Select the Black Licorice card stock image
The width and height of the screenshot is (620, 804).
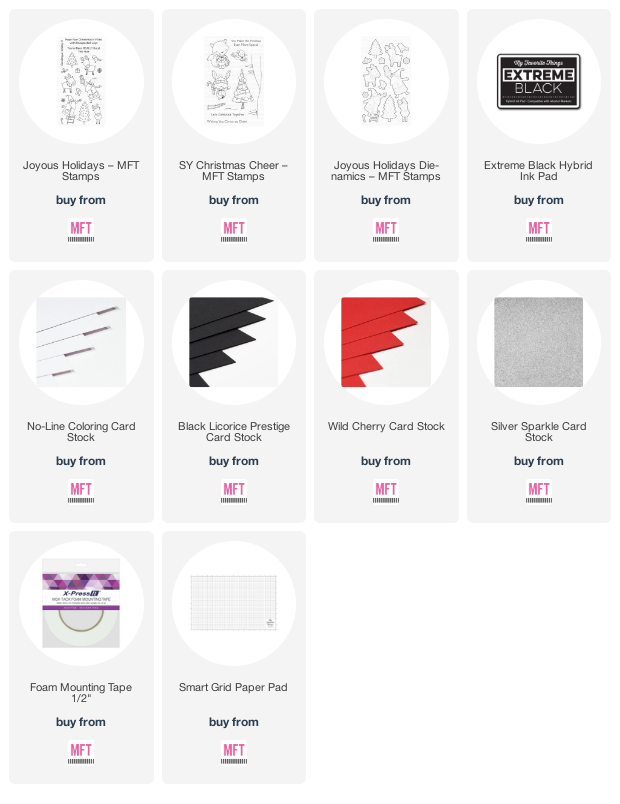click(234, 342)
